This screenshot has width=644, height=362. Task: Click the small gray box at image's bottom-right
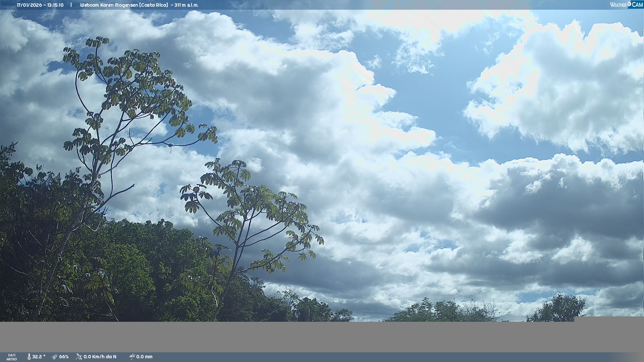pyautogui.click(x=609, y=319)
